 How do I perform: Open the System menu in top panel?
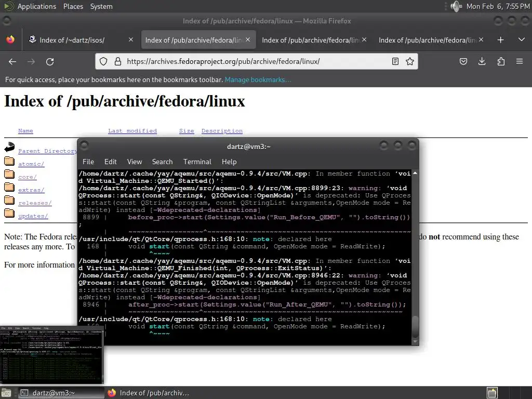point(101,6)
